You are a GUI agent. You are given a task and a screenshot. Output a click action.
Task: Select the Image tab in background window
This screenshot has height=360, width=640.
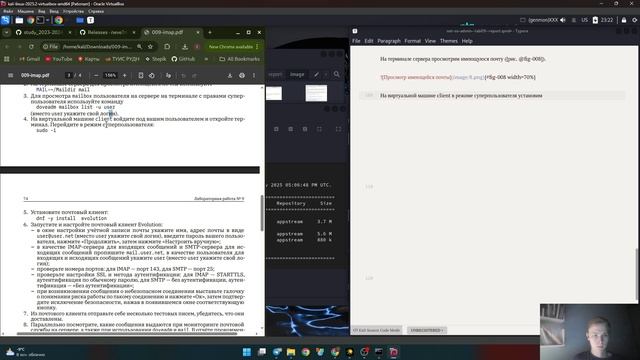tap(297, 74)
